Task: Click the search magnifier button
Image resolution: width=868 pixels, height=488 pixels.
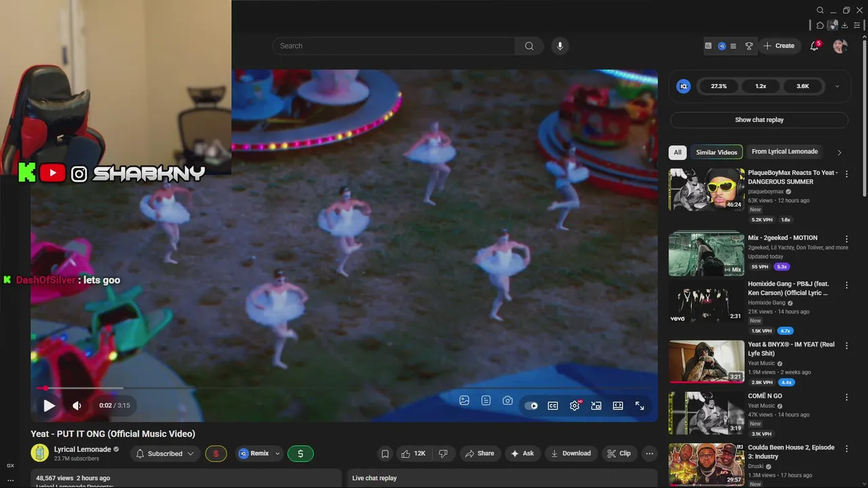Action: click(x=529, y=46)
